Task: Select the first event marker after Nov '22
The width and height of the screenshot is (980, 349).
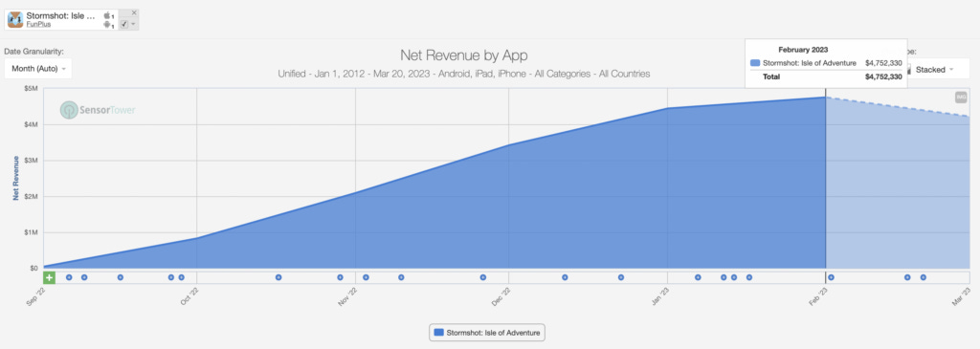Action: point(367,277)
